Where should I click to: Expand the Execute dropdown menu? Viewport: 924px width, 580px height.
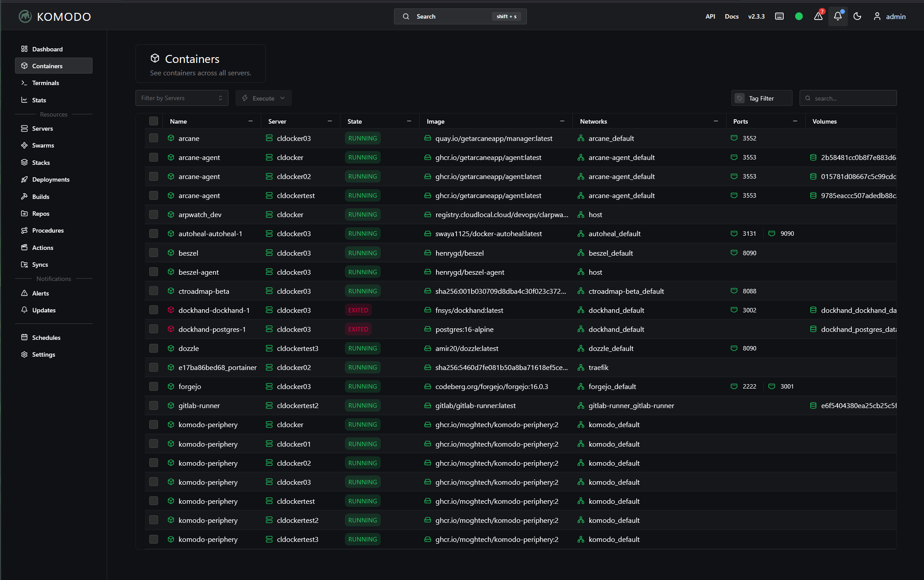click(263, 98)
